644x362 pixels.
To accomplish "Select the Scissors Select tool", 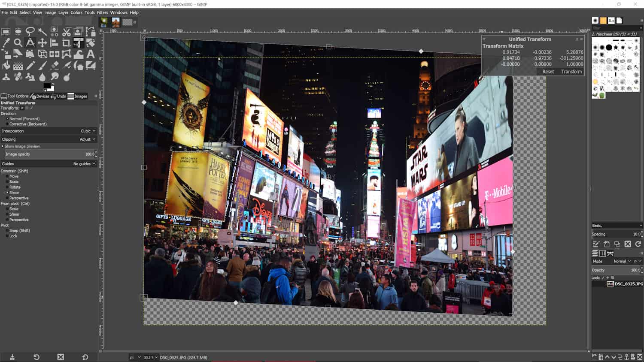I will click(66, 31).
